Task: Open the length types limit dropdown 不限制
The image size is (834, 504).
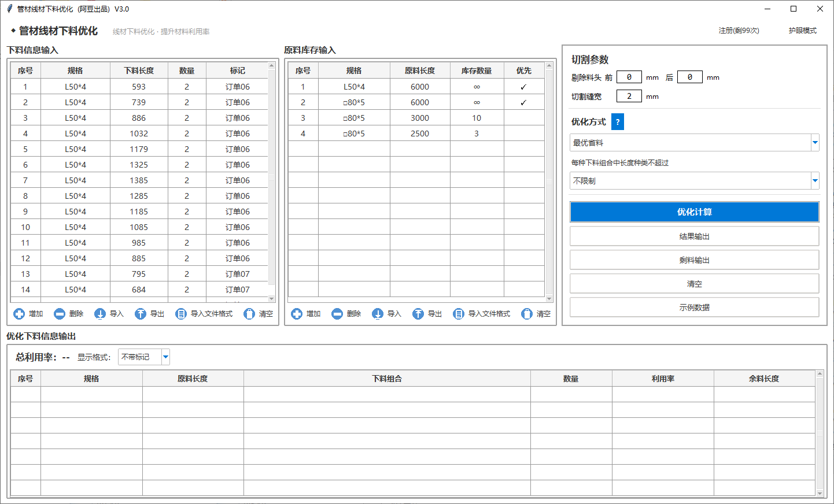Action: (694, 181)
